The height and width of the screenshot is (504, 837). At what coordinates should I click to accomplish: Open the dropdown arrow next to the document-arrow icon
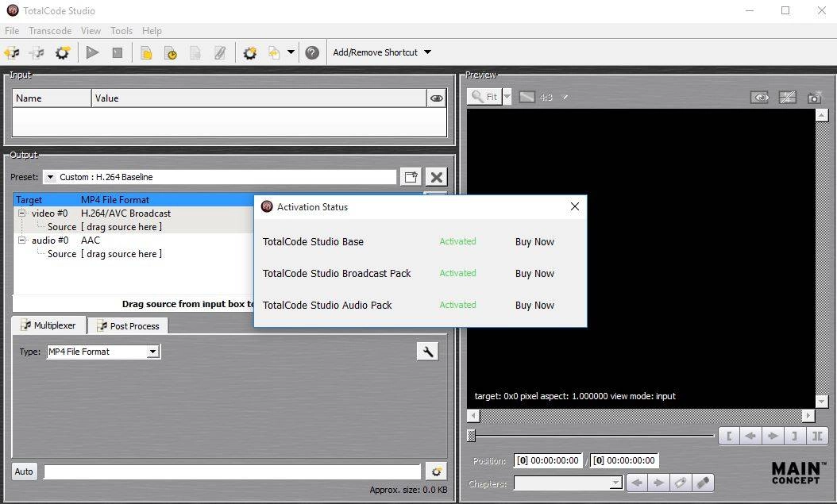pyautogui.click(x=291, y=52)
